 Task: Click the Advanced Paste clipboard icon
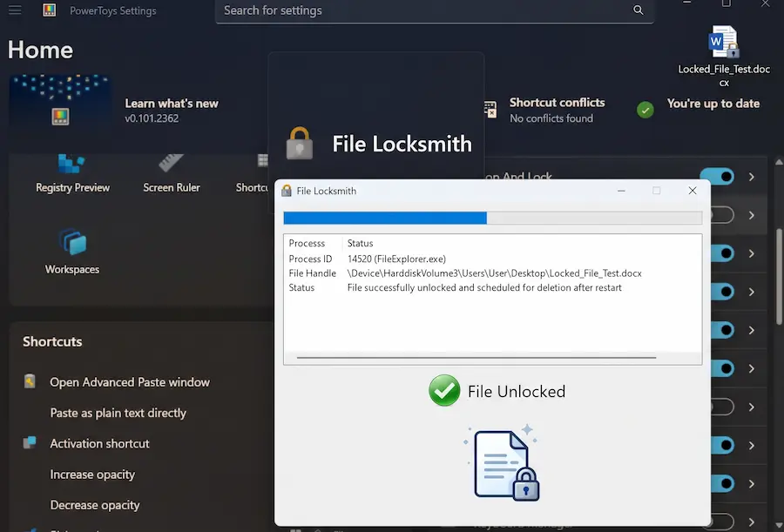(x=30, y=381)
